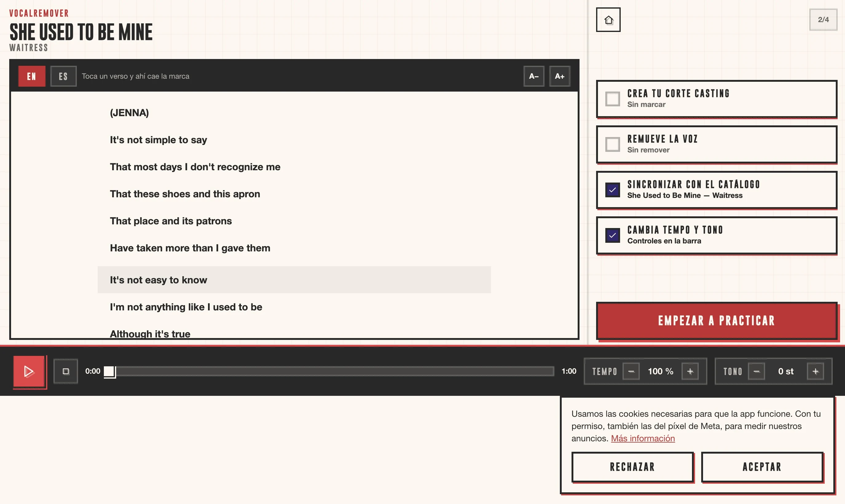845x504 pixels.
Task: Click Empezar a practicar button
Action: click(x=716, y=320)
